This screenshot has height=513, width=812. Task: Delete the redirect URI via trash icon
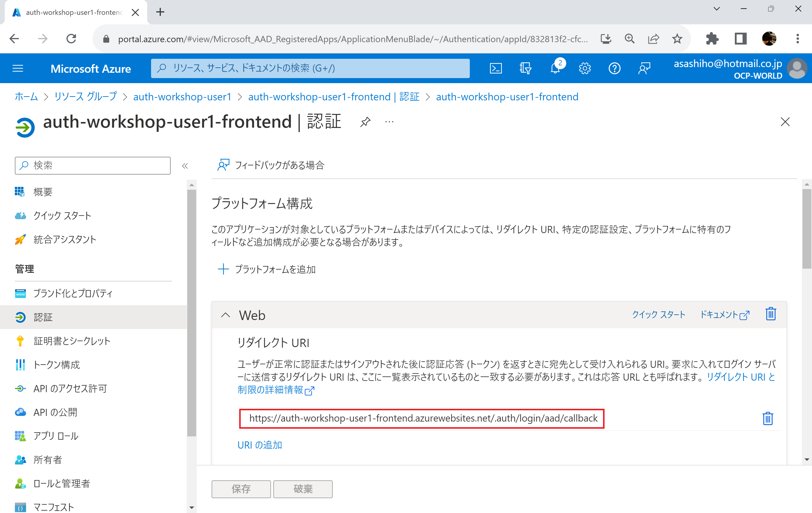pos(767,419)
